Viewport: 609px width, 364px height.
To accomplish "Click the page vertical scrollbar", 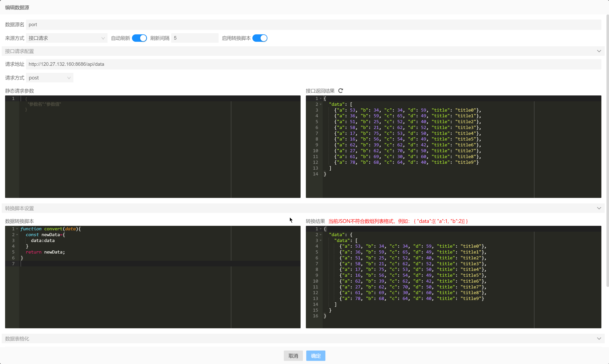I will [607, 151].
